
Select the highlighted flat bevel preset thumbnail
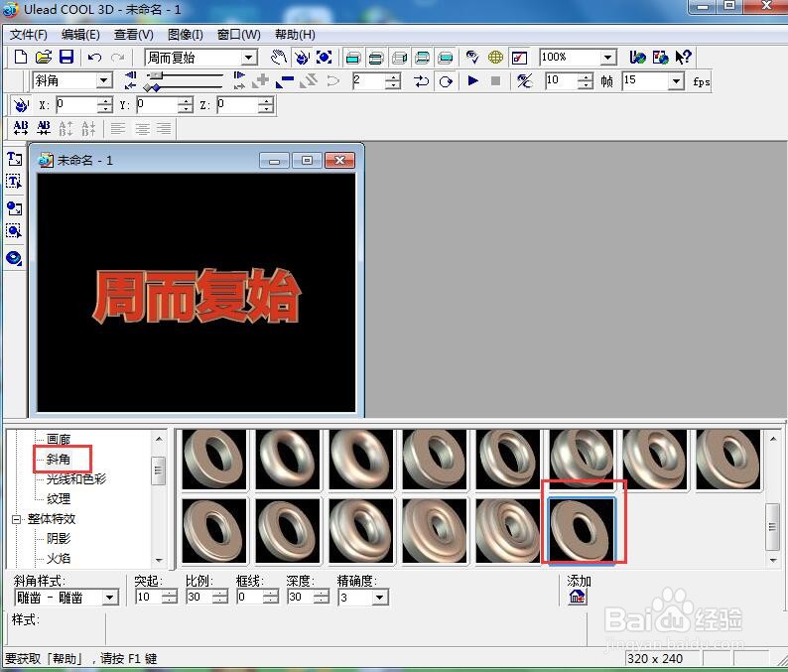point(582,530)
